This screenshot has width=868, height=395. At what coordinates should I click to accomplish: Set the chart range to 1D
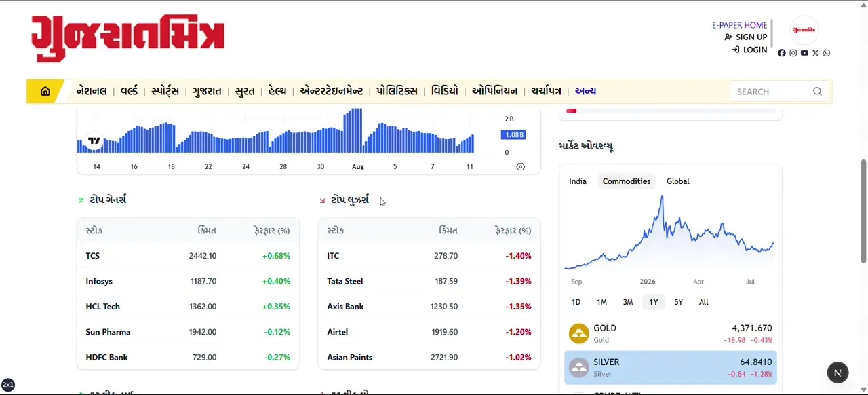pyautogui.click(x=576, y=302)
